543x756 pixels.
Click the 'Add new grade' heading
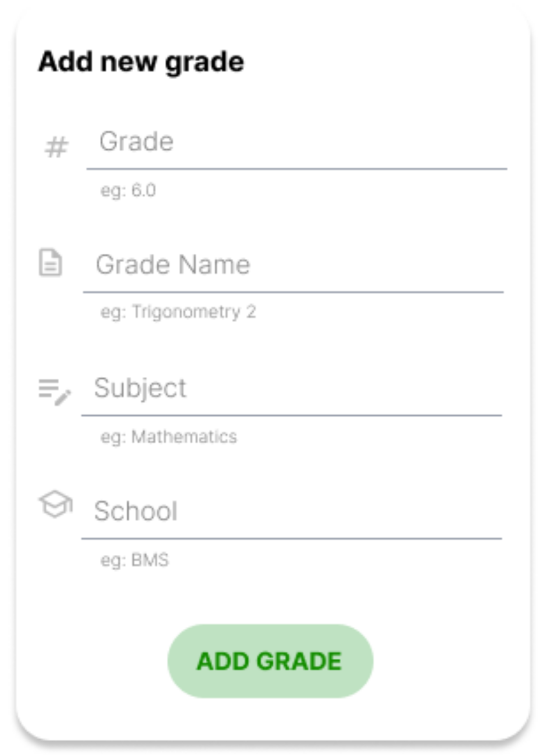point(141,62)
